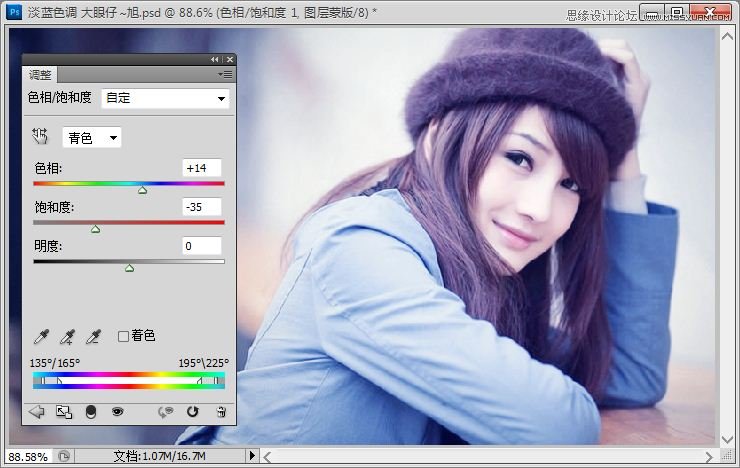740x468 pixels.
Task: Enable the 着色 colorize checkbox
Action: tap(123, 336)
